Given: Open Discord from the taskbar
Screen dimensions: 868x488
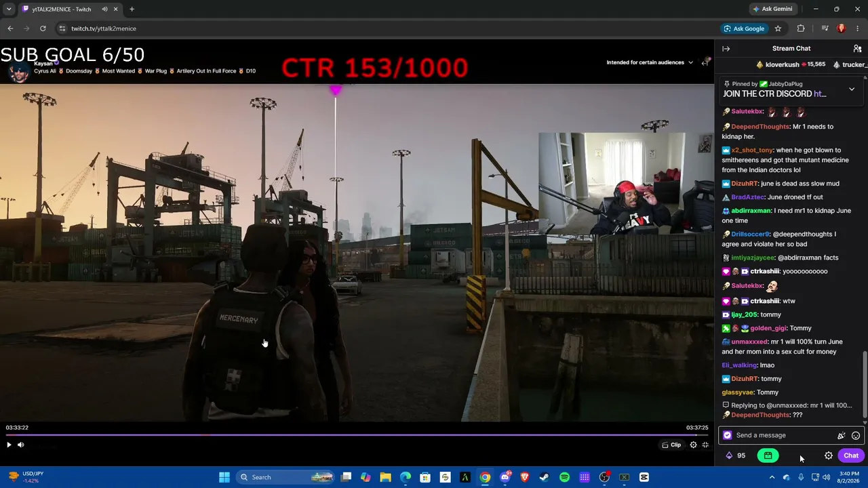Looking at the screenshot, I should pos(505,477).
